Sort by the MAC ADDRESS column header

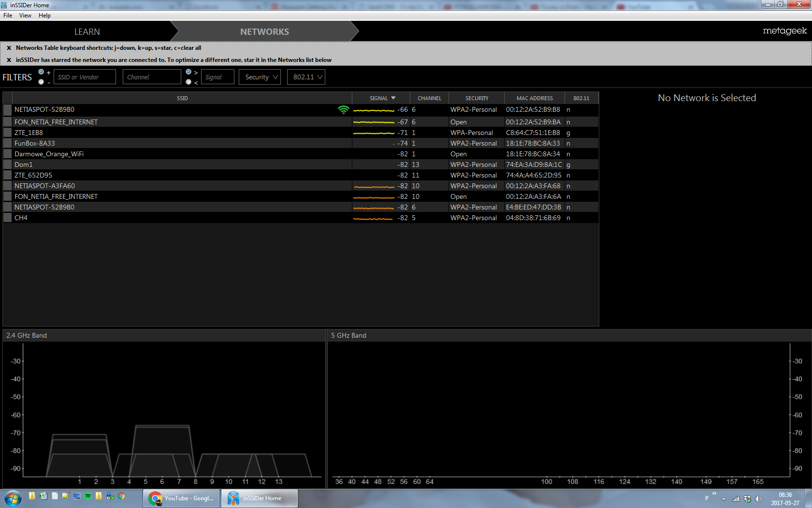pyautogui.click(x=535, y=98)
